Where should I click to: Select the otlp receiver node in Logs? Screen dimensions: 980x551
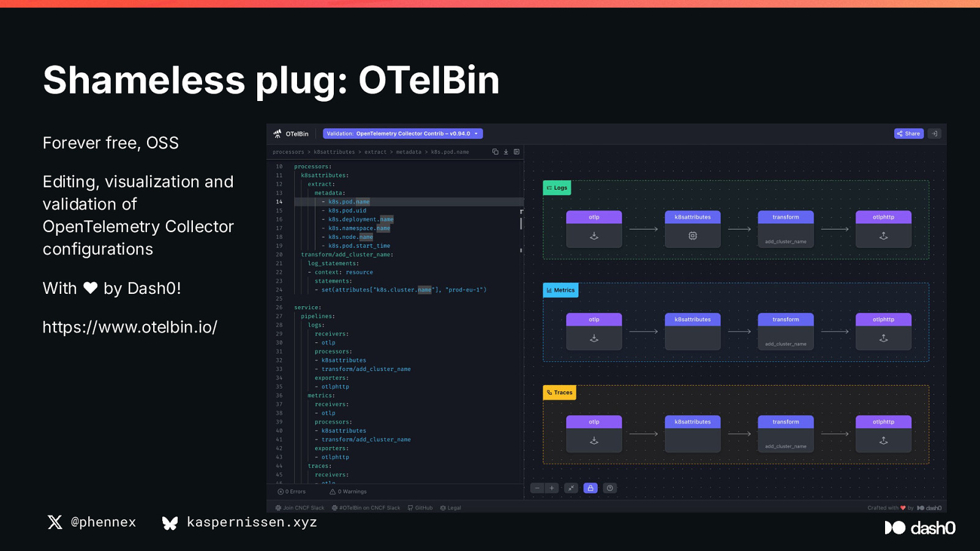594,229
